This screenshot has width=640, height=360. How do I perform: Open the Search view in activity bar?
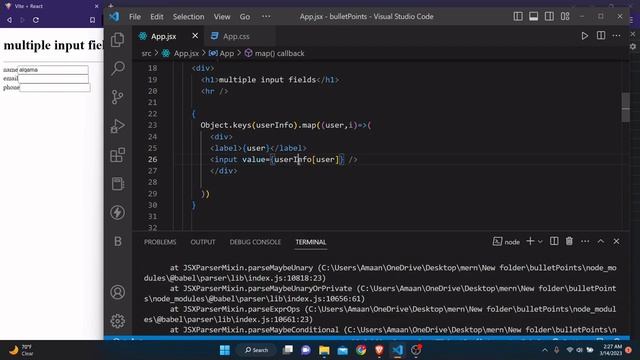click(x=118, y=68)
